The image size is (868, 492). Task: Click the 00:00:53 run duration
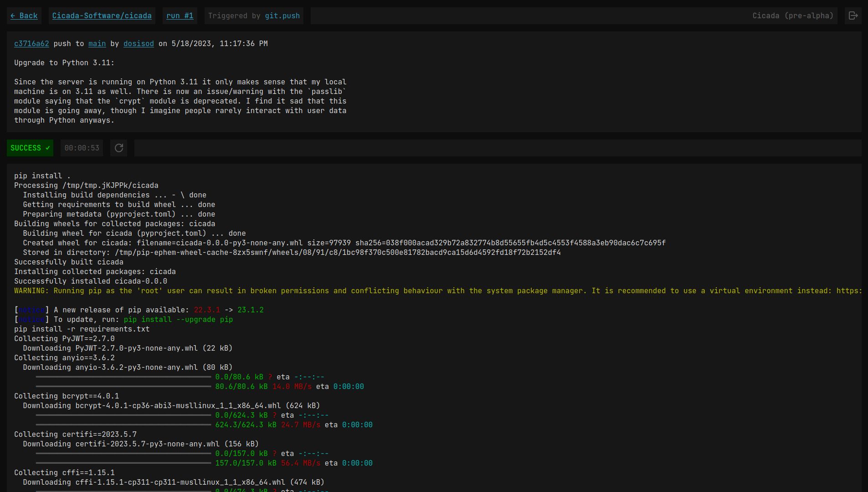[82, 148]
